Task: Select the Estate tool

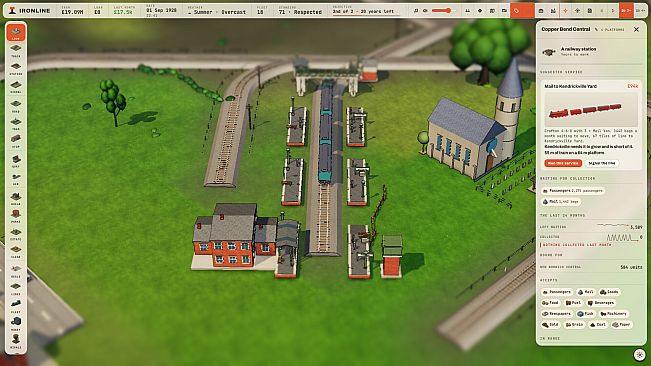Action: click(15, 234)
